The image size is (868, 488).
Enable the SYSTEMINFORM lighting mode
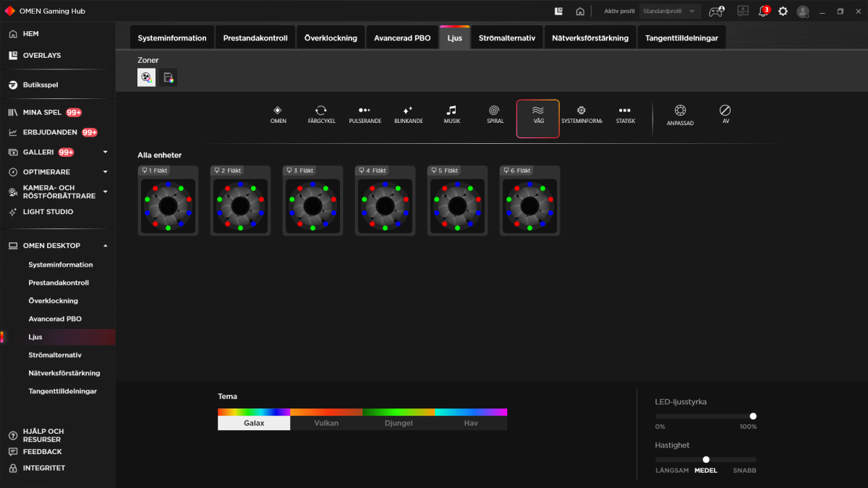583,114
